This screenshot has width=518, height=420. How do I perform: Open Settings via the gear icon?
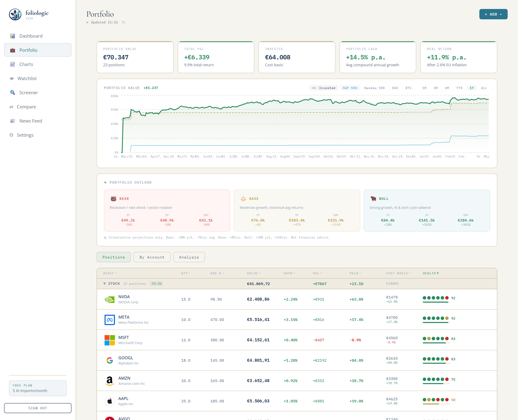pyautogui.click(x=12, y=135)
